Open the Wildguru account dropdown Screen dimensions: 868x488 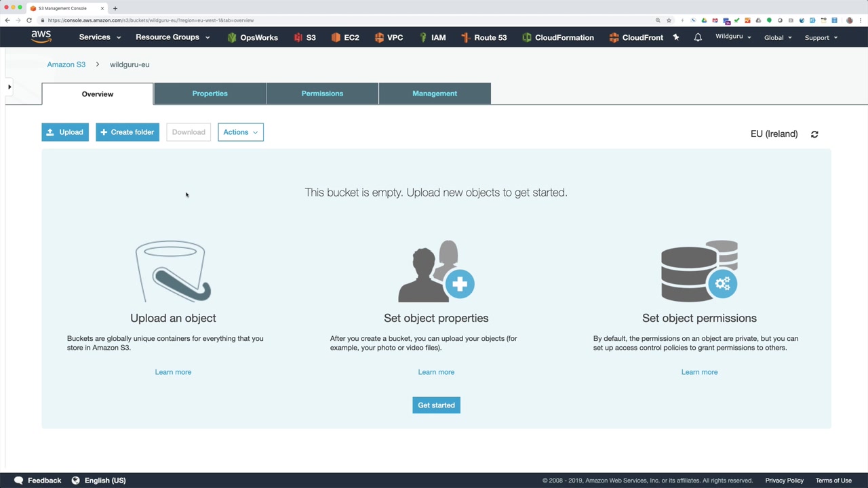pos(733,37)
